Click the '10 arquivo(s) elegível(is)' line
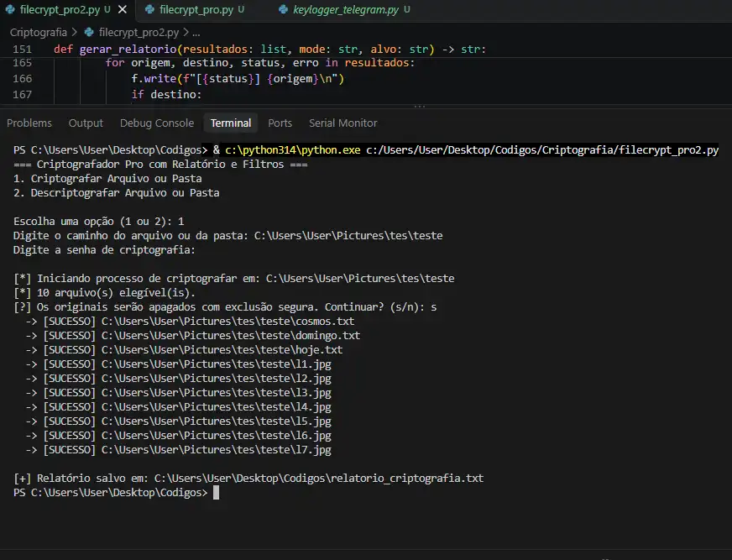 click(104, 293)
